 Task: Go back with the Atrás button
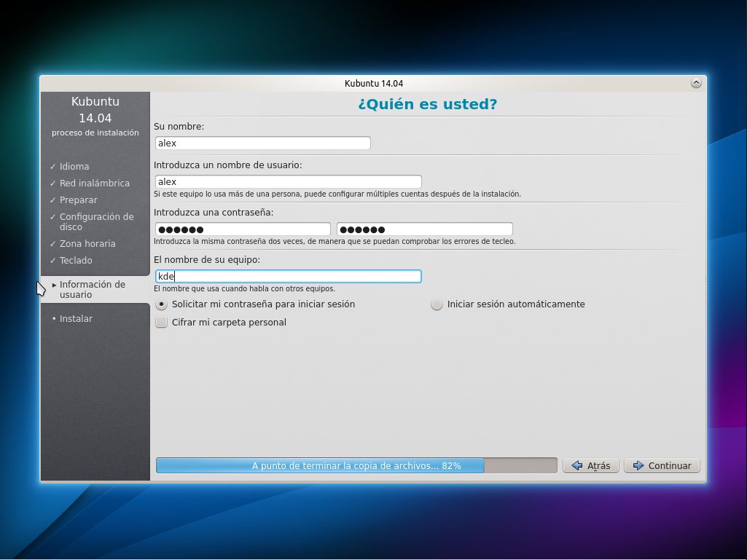click(x=591, y=465)
